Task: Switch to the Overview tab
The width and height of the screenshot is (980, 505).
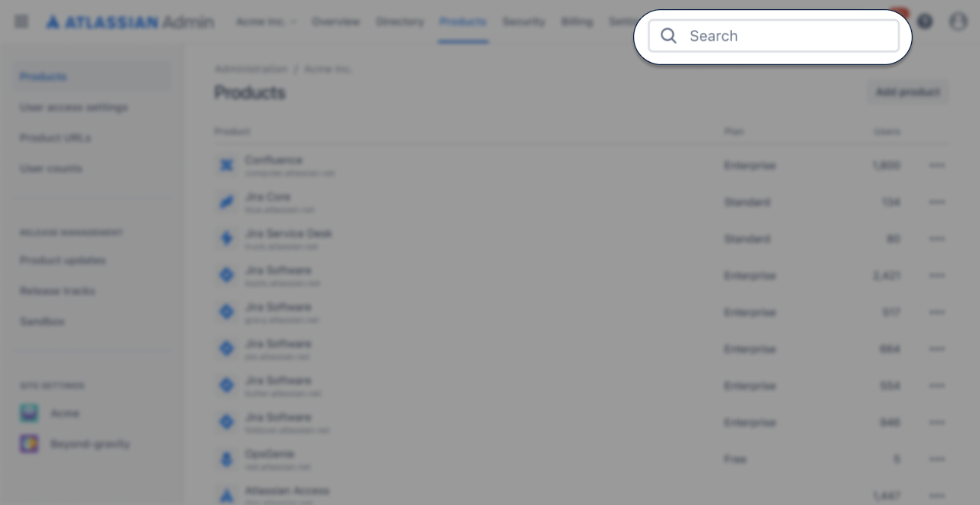Action: [335, 21]
